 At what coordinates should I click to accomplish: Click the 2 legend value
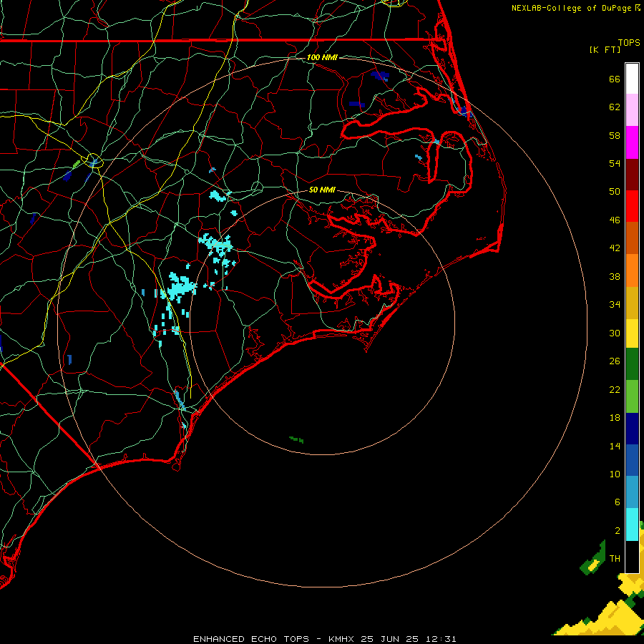(x=617, y=531)
